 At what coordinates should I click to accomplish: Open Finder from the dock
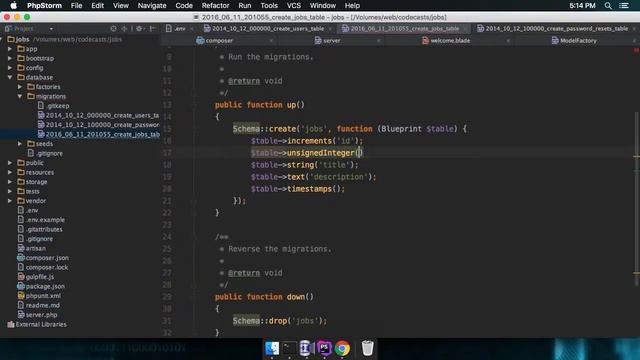tap(272, 348)
